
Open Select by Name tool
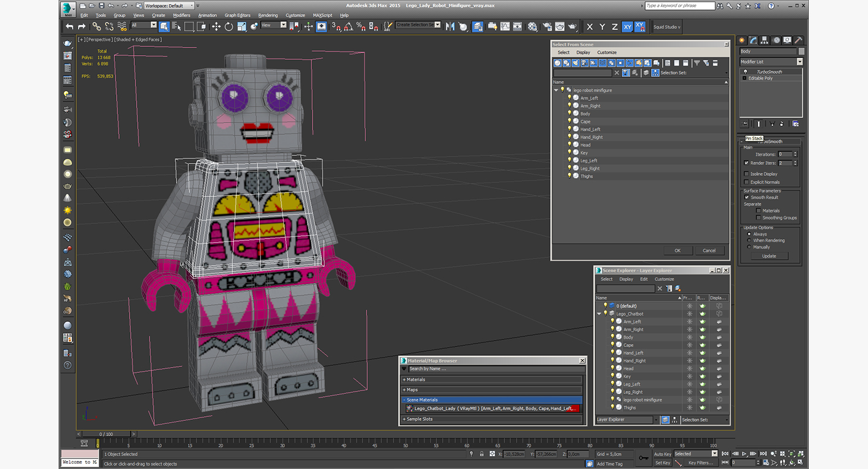176,26
